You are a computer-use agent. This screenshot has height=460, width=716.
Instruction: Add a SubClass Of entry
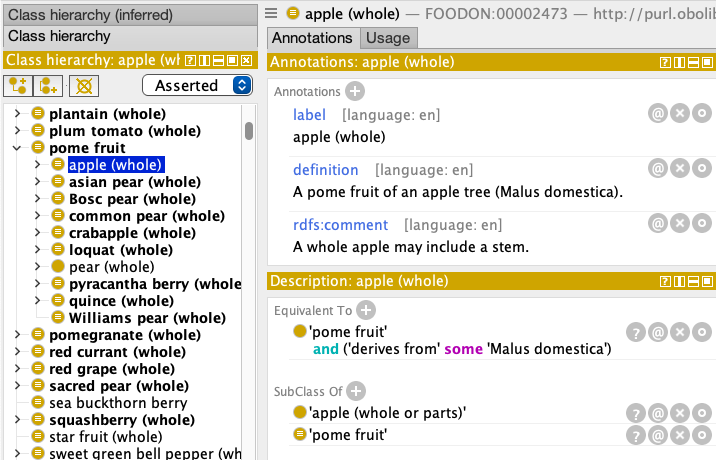(x=356, y=391)
